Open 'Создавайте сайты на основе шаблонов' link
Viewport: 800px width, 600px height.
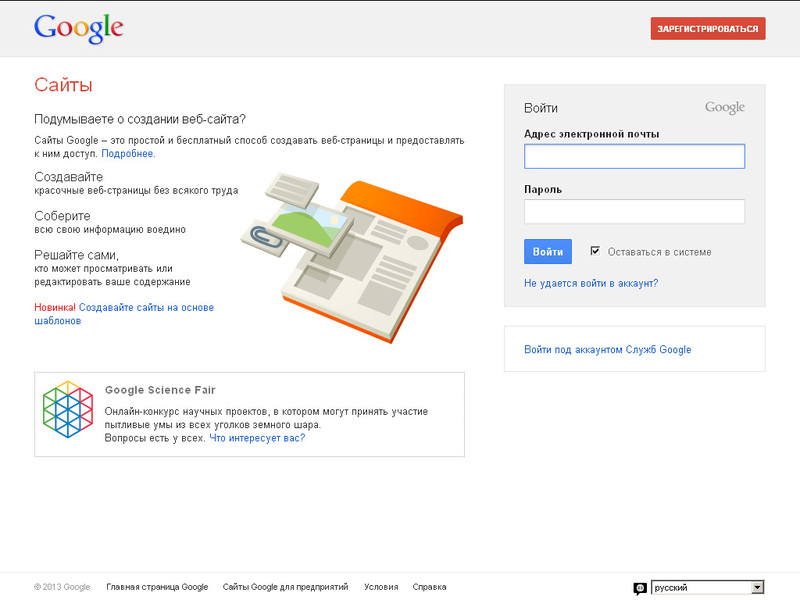146,308
